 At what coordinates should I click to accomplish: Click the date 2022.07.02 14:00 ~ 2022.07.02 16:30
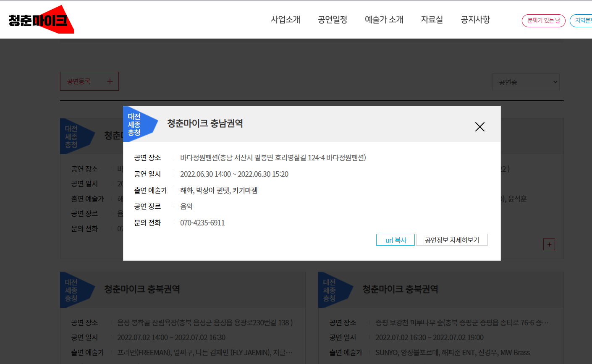click(x=171, y=338)
